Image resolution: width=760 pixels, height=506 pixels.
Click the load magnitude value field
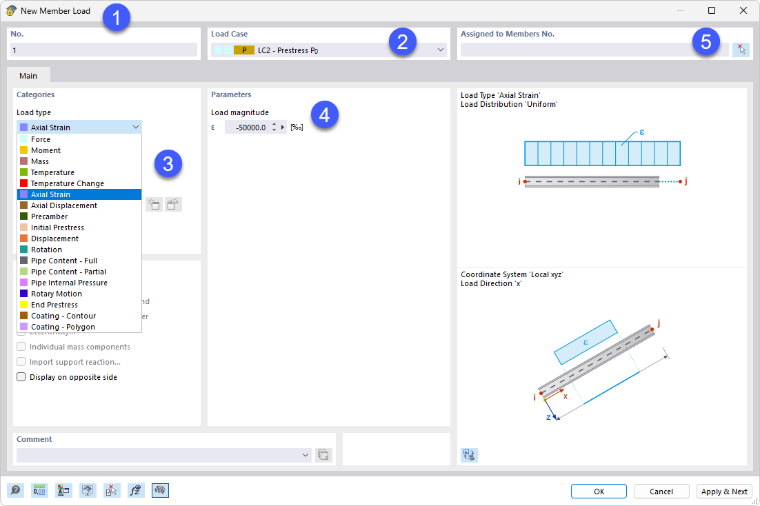click(x=247, y=127)
